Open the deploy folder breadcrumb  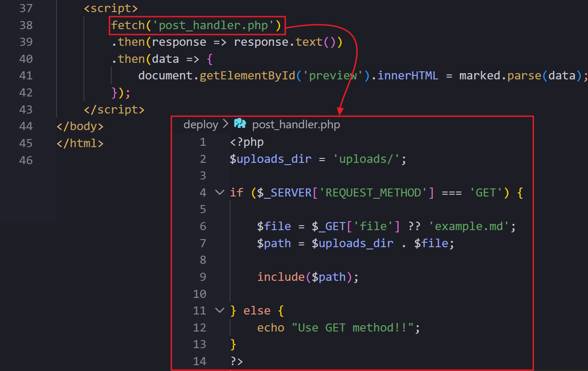coord(200,125)
